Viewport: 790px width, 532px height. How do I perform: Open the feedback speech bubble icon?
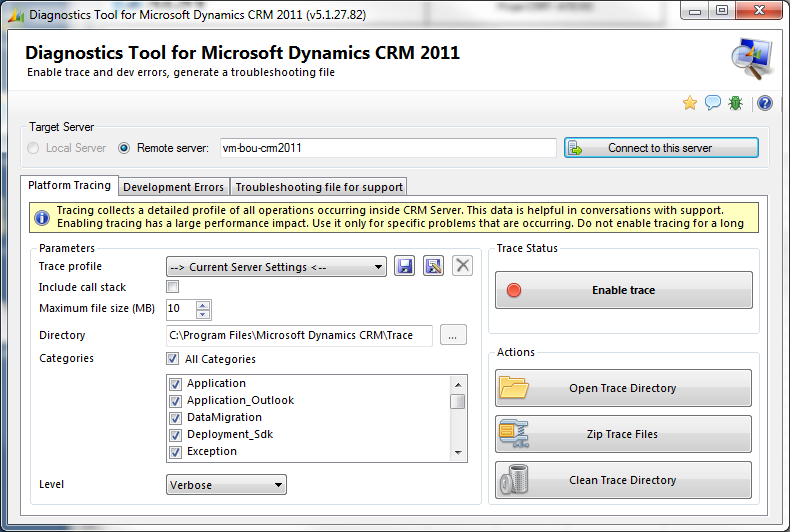pos(712,103)
